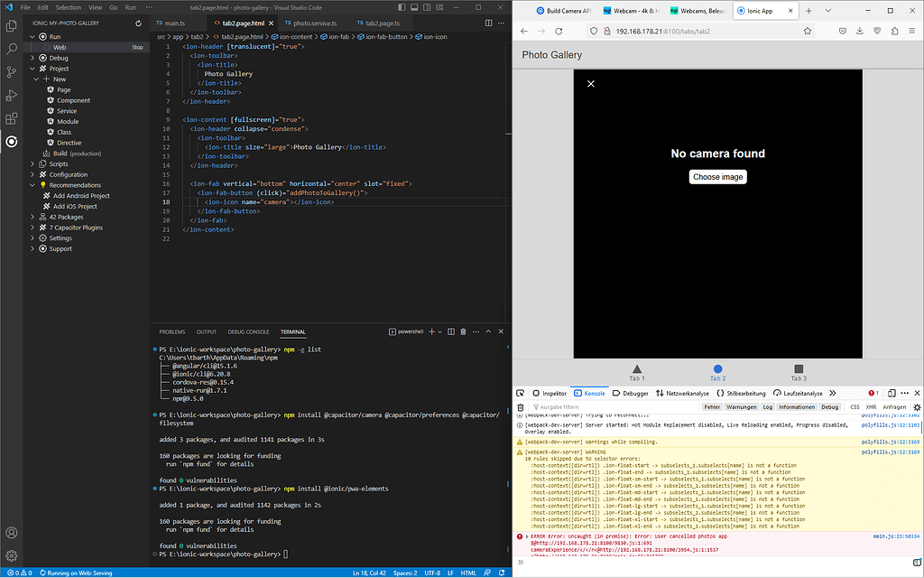
Task: Split the editor to the right
Action: (x=488, y=23)
